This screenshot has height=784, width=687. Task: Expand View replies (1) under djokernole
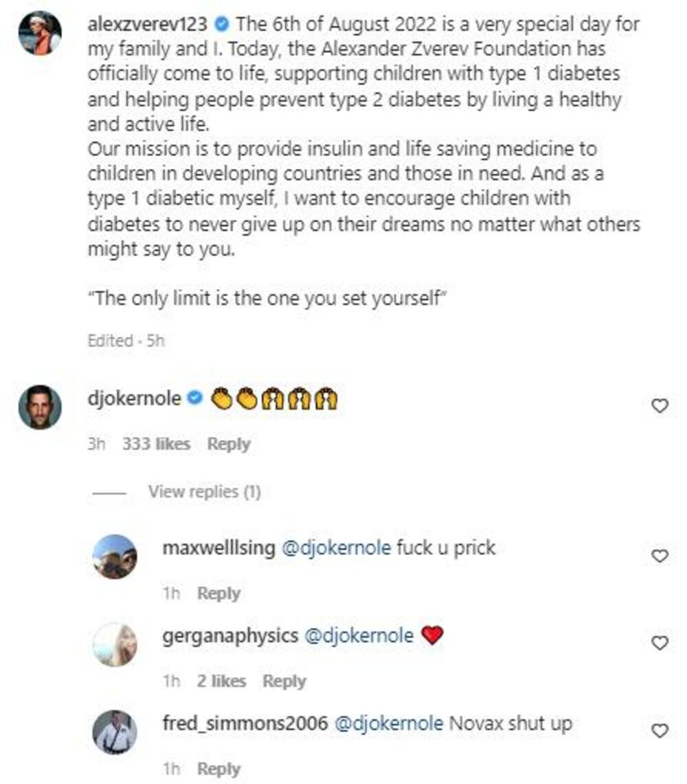click(204, 492)
